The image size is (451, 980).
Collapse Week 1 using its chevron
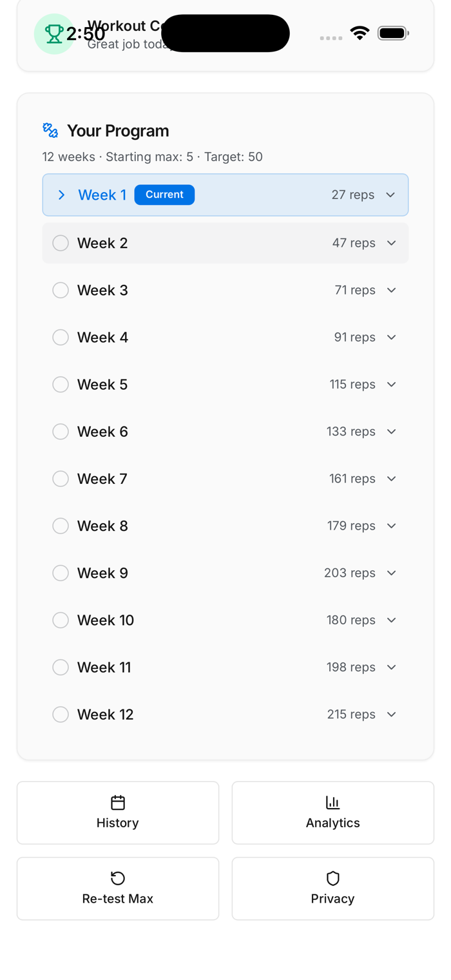(x=390, y=195)
